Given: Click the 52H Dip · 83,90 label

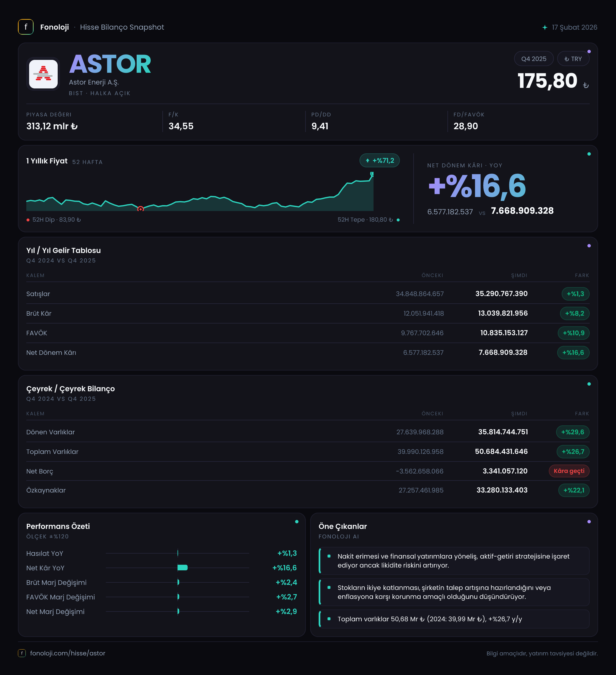Looking at the screenshot, I should (x=57, y=220).
